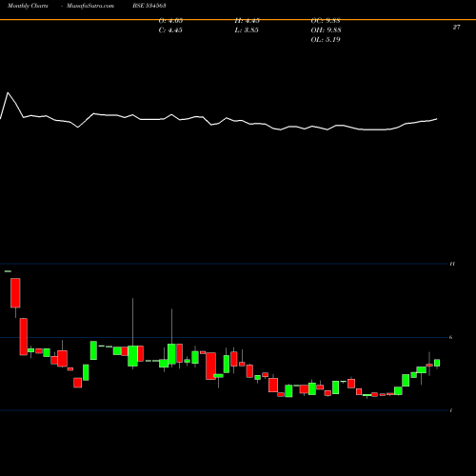This screenshot has height=476, width=476.
Task: Click the 'Monthly Charts' title text
Action: (x=28, y=6)
